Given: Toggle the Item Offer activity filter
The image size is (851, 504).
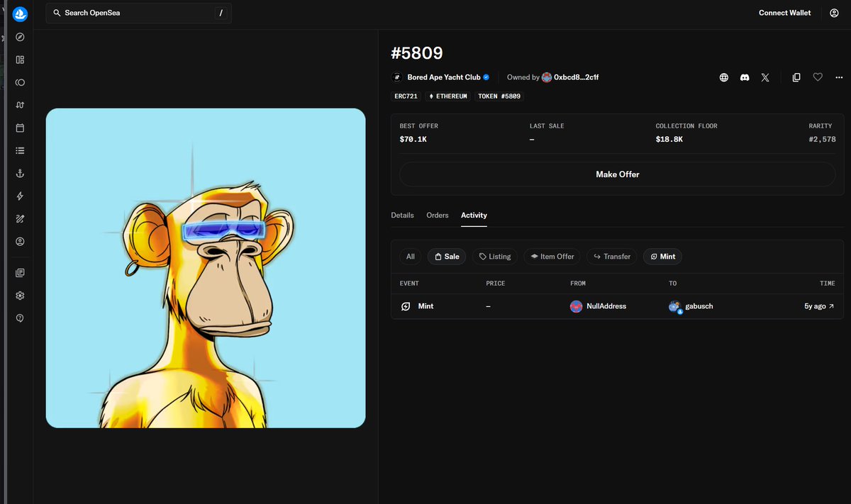Looking at the screenshot, I should (x=552, y=257).
